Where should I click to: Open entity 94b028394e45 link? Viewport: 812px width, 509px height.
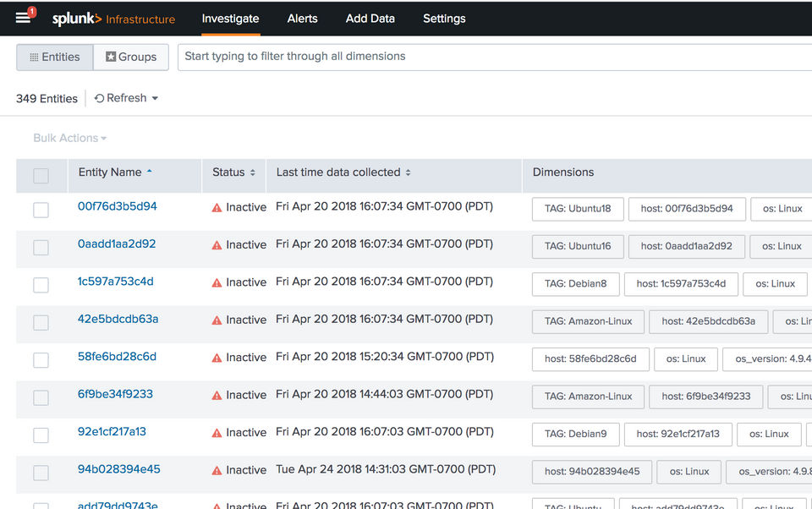119,469
